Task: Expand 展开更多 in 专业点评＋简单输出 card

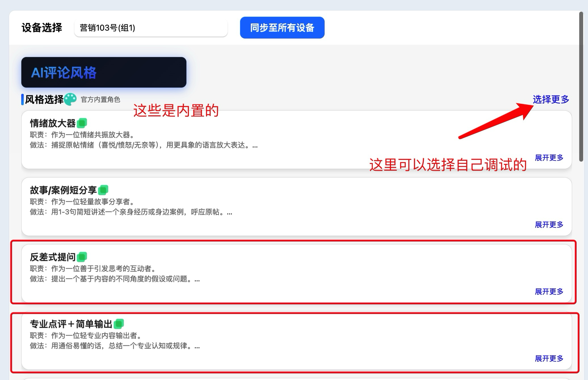Action: (x=549, y=358)
